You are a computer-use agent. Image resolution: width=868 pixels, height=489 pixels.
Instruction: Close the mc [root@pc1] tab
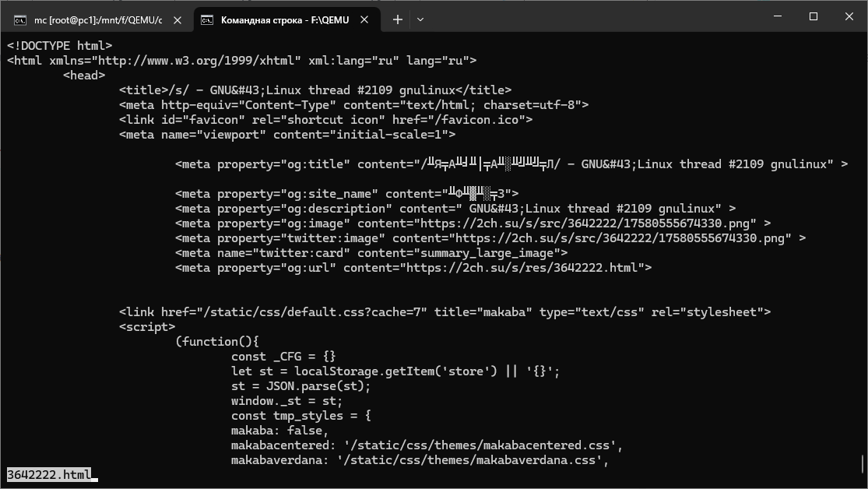[177, 20]
